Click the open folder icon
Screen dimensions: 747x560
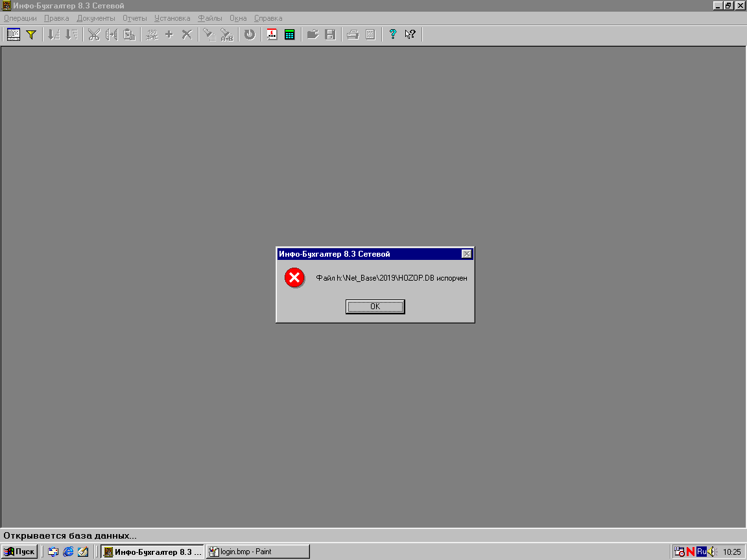point(313,34)
